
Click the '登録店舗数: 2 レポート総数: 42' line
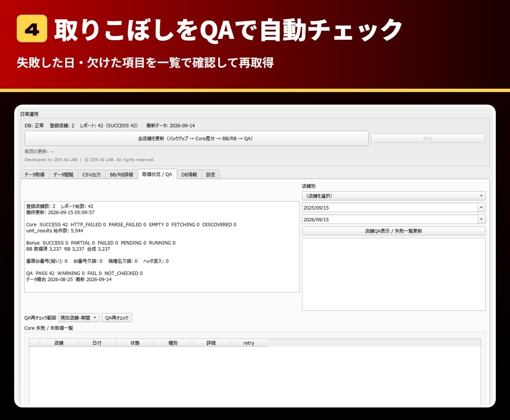pos(60,206)
